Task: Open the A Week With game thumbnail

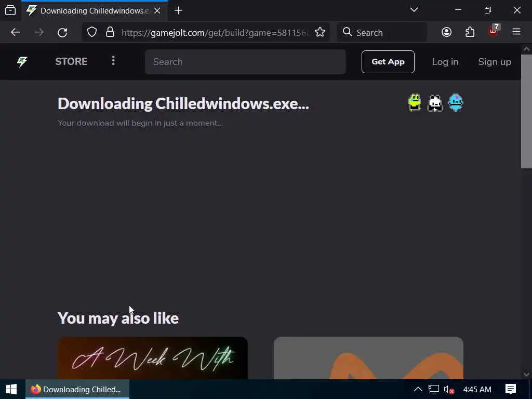Action: point(153,357)
